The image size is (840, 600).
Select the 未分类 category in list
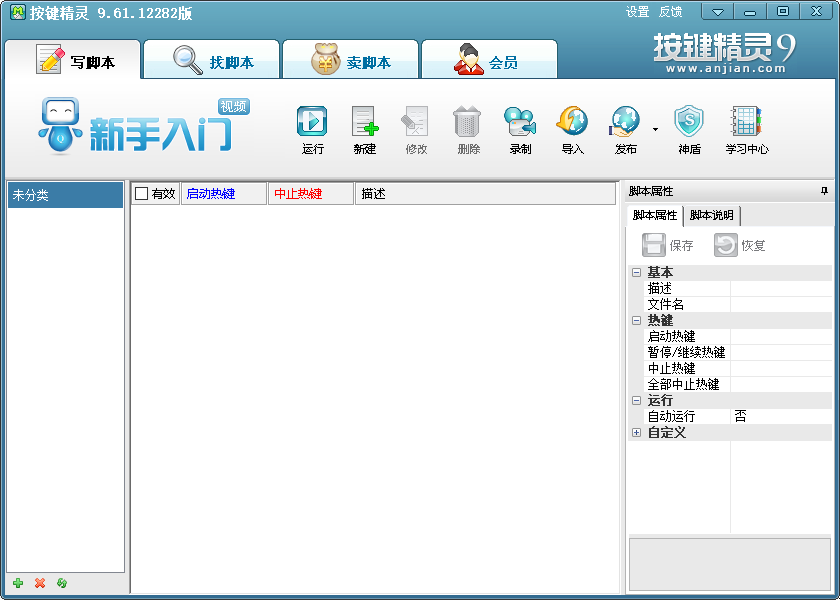(x=65, y=195)
